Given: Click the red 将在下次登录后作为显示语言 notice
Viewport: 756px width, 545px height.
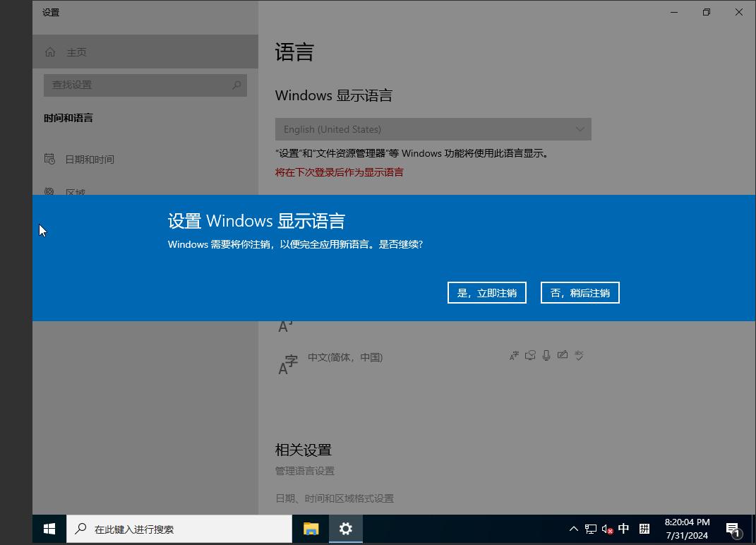Looking at the screenshot, I should pos(339,172).
